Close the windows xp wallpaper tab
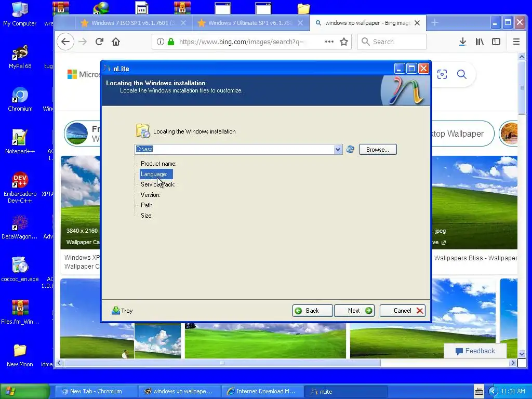 coord(417,23)
